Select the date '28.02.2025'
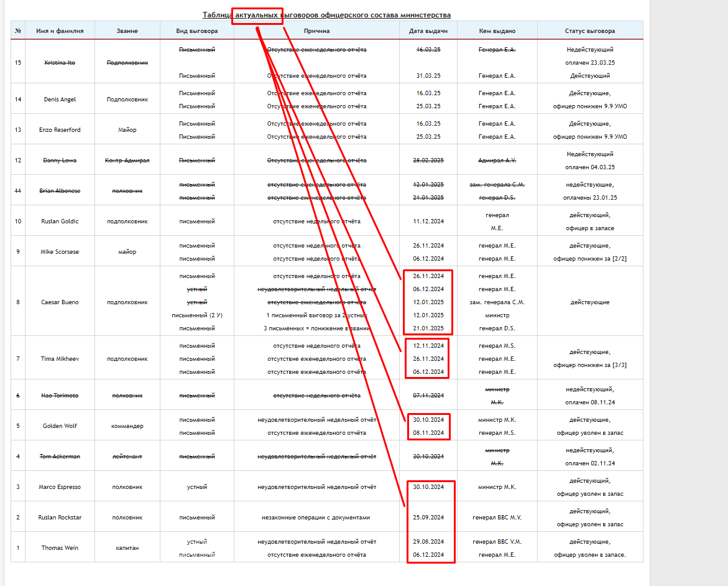 coord(428,160)
